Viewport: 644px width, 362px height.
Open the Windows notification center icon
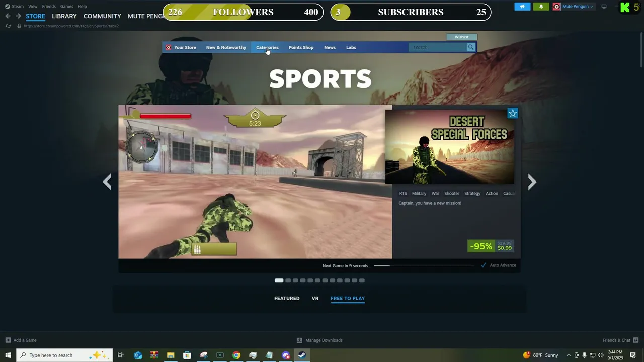tap(633, 355)
